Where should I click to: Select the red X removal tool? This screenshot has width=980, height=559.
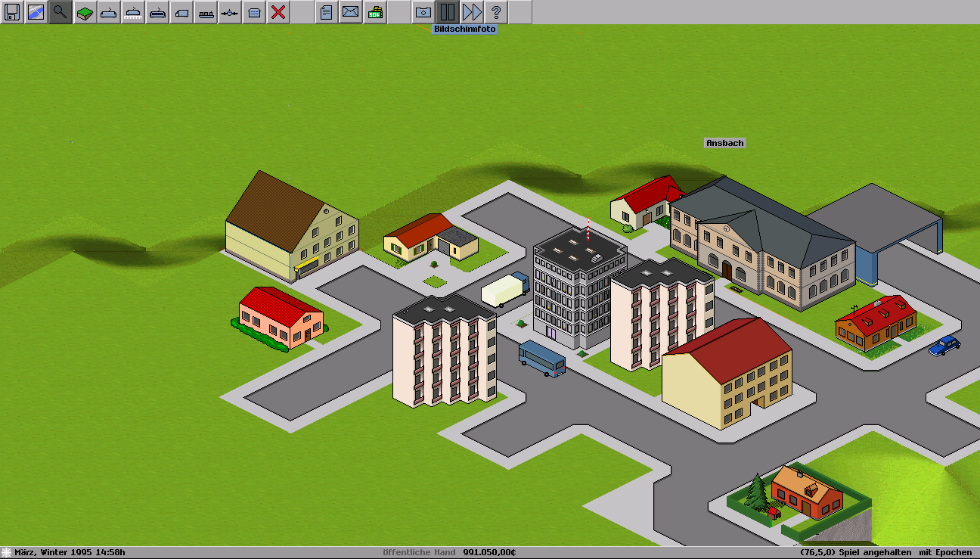[278, 12]
